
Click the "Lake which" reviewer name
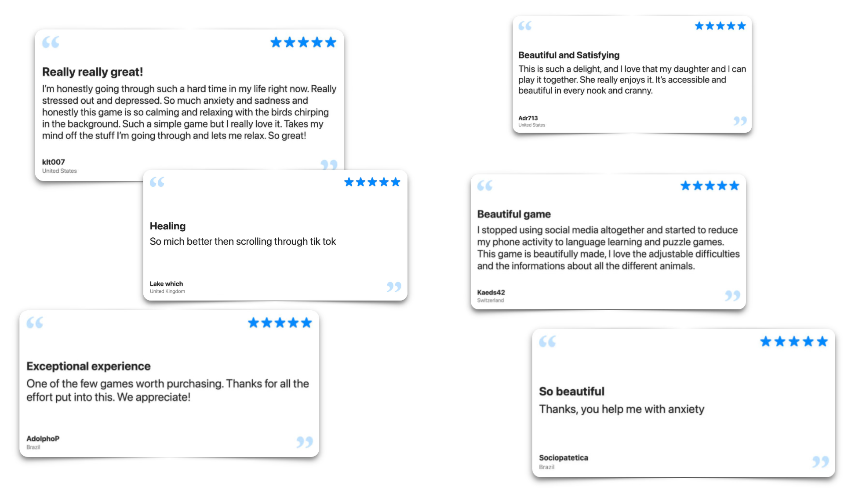click(166, 283)
